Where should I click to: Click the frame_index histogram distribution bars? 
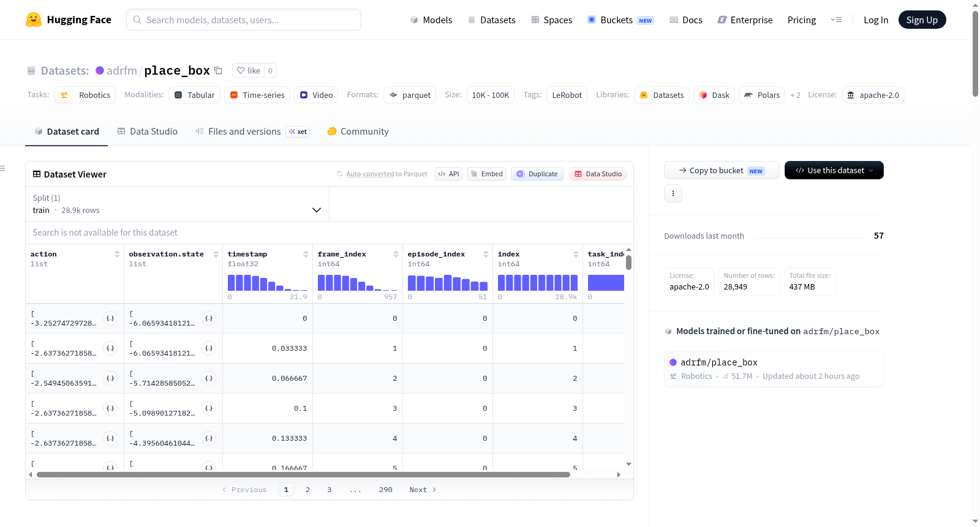358,283
